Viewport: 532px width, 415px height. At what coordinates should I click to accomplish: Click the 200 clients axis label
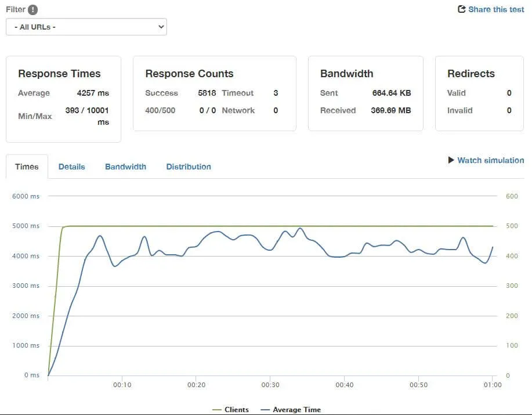tap(512, 316)
